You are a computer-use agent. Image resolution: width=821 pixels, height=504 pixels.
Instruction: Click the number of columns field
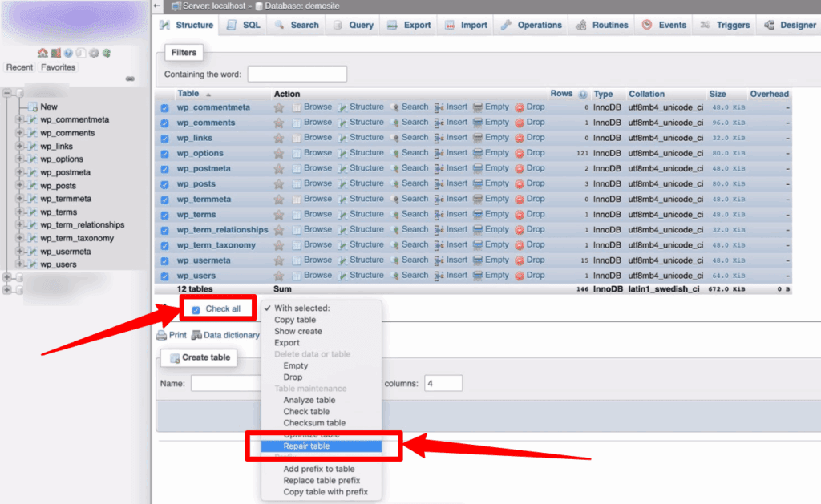[x=443, y=383]
